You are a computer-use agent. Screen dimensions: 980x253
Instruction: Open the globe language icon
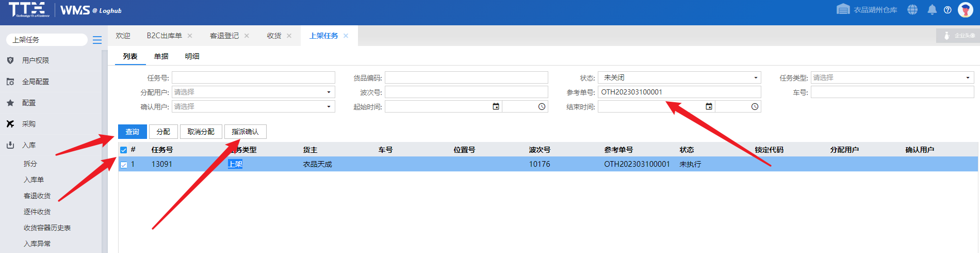point(912,10)
